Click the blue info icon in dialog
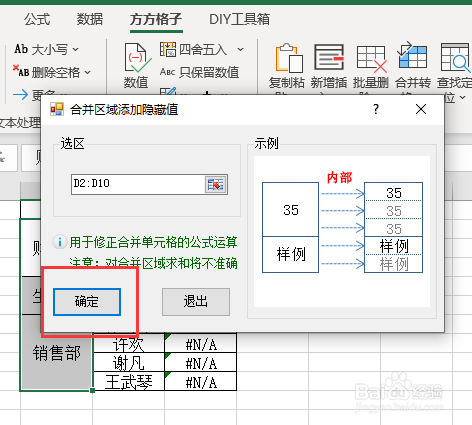Image resolution: width=472 pixels, height=425 pixels. 60,242
